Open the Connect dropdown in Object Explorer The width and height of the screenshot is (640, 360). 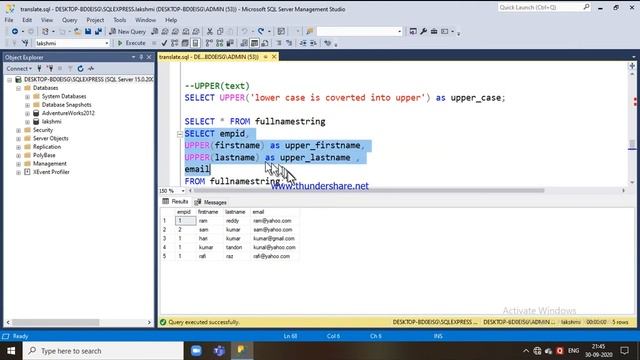tap(19, 69)
